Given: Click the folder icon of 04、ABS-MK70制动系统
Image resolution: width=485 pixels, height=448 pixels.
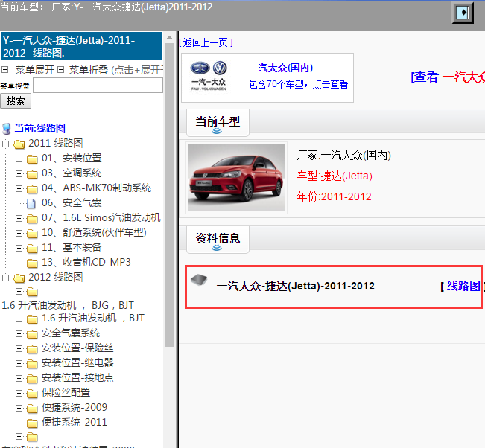Looking at the screenshot, I should [32, 188].
